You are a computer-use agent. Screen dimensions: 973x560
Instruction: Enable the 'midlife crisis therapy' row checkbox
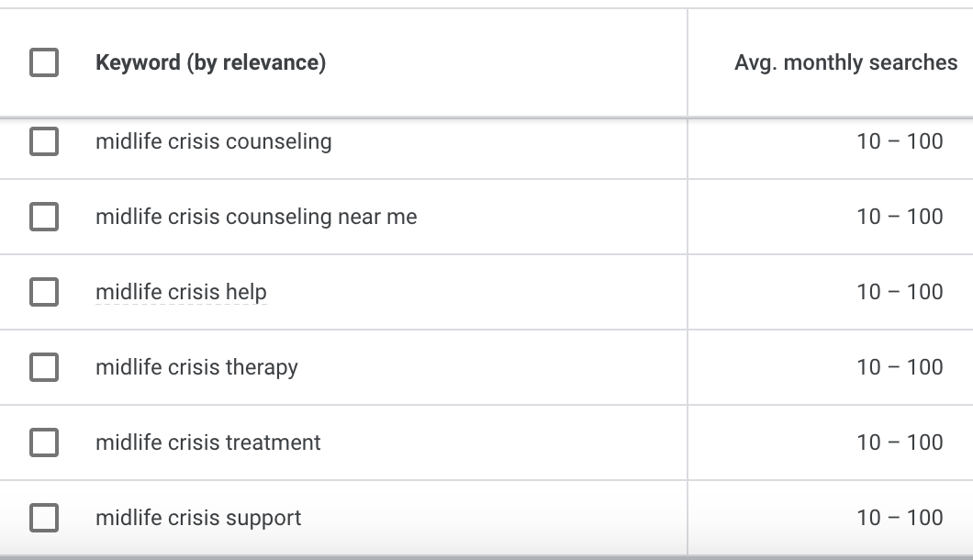[x=44, y=367]
